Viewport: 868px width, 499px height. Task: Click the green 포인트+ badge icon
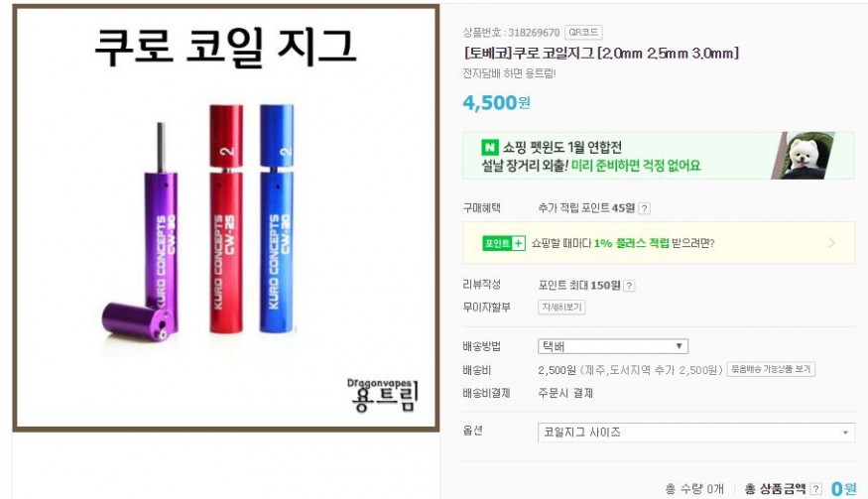pyautogui.click(x=503, y=243)
